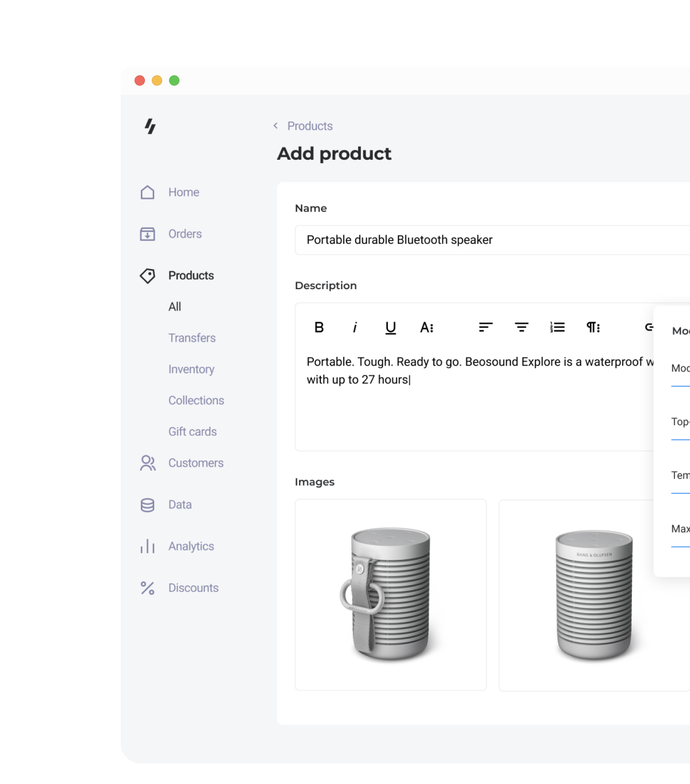690x784 pixels.
Task: Select the speaker image with strap
Action: [390, 595]
